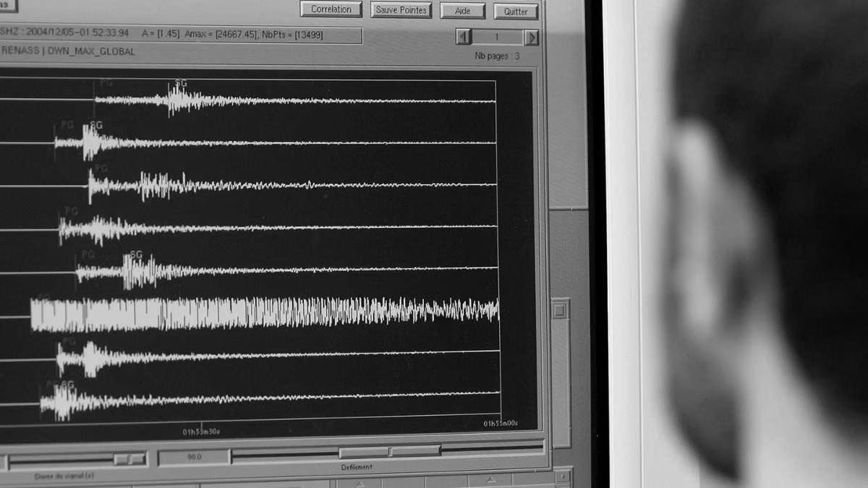Viewport: 868px width, 488px height.
Task: Click the Correlation button
Action: (331, 9)
